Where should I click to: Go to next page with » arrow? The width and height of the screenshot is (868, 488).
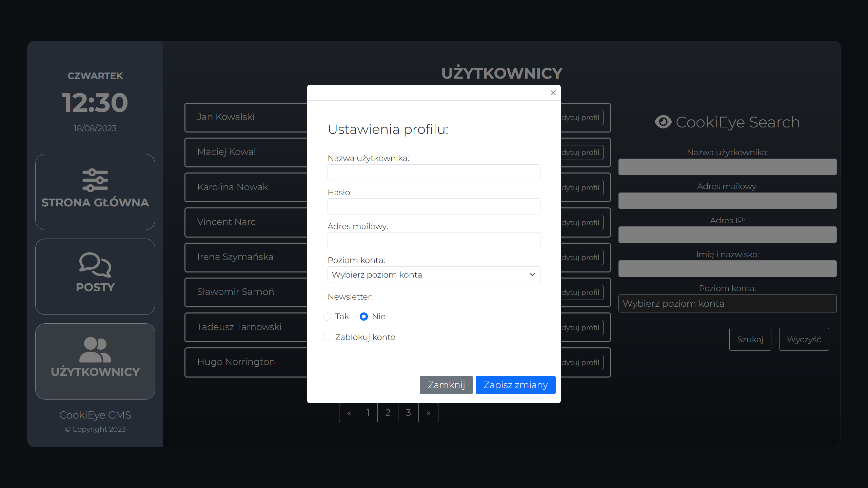[428, 413]
